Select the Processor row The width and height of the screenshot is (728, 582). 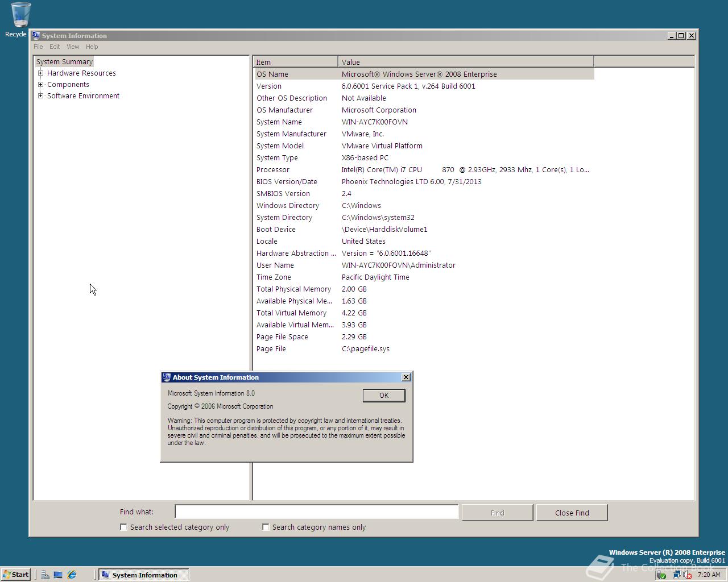pyautogui.click(x=424, y=169)
